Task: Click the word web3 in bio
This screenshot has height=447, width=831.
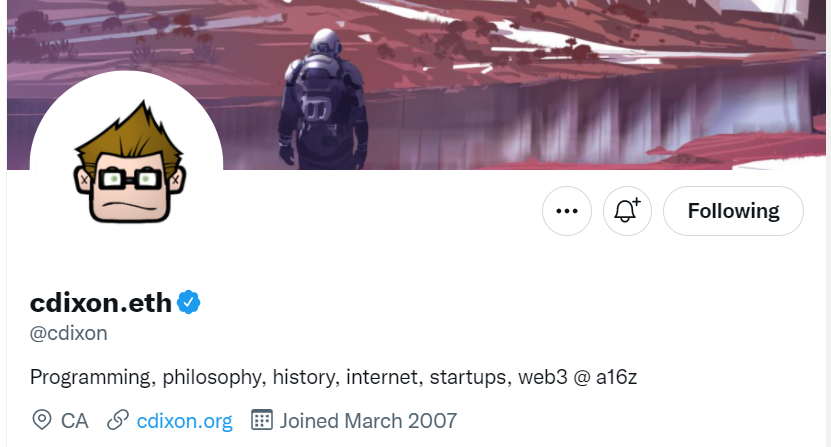Action: [542, 377]
